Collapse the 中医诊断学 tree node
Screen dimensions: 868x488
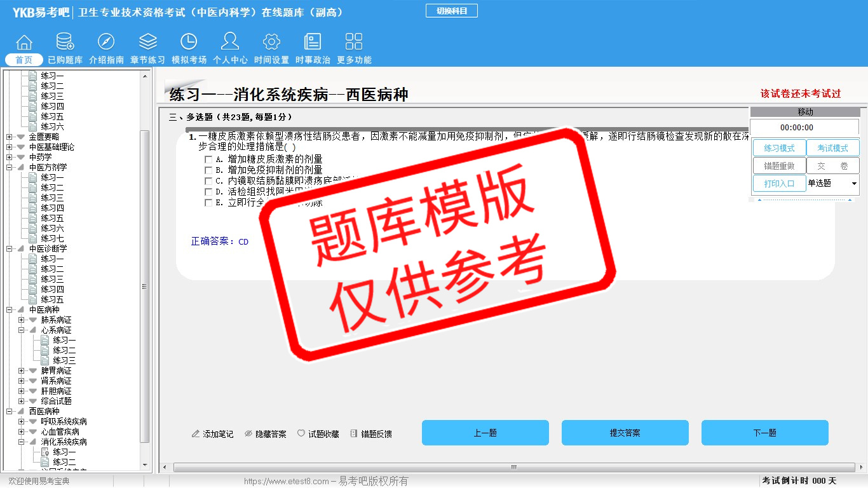[10, 248]
